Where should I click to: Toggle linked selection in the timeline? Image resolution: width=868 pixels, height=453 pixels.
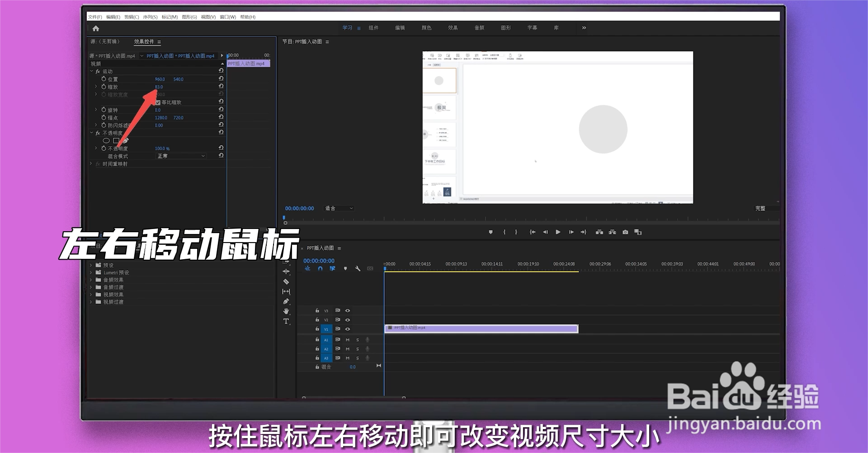coord(332,268)
